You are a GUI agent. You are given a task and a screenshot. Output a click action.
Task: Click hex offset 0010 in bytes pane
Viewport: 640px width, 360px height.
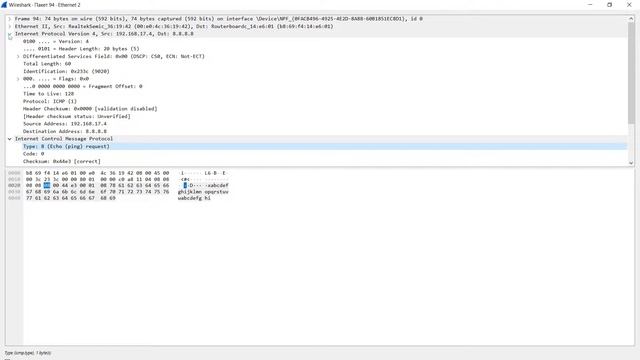(x=14, y=179)
